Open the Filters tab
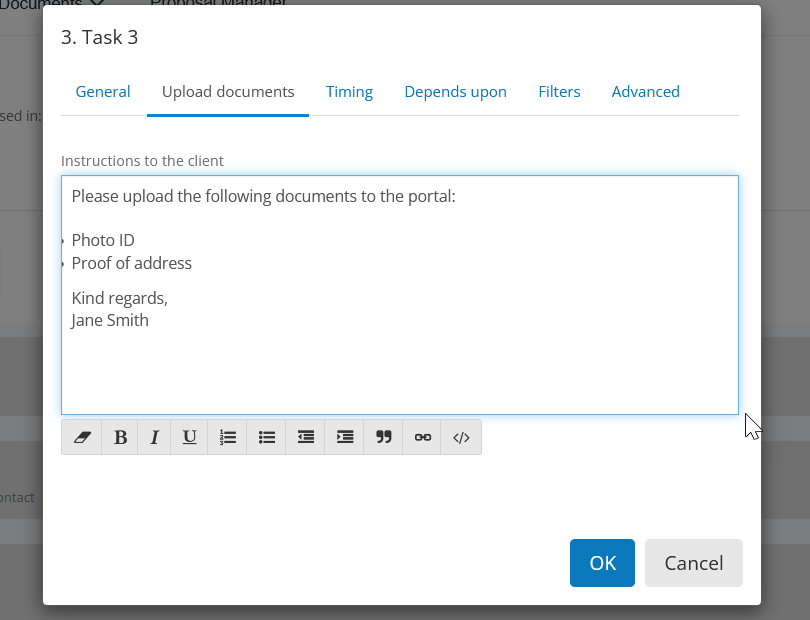 point(559,91)
